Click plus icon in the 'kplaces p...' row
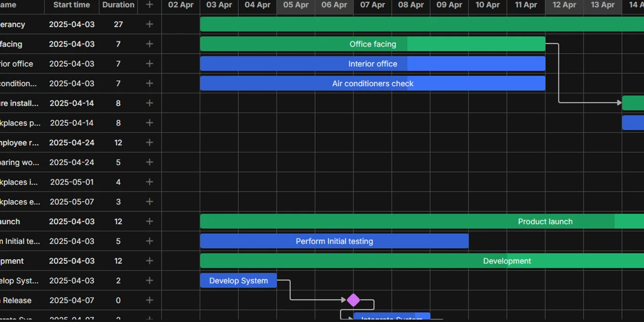The image size is (644, 322). point(150,123)
